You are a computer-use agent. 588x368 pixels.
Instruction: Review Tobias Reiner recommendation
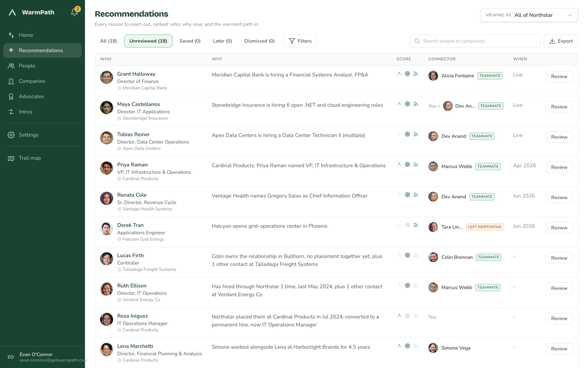tap(559, 137)
